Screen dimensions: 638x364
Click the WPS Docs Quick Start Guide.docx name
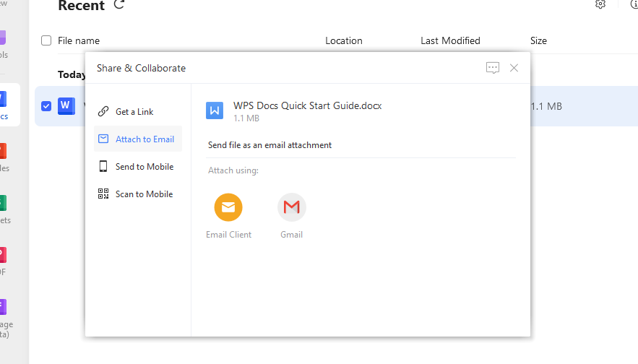point(307,105)
